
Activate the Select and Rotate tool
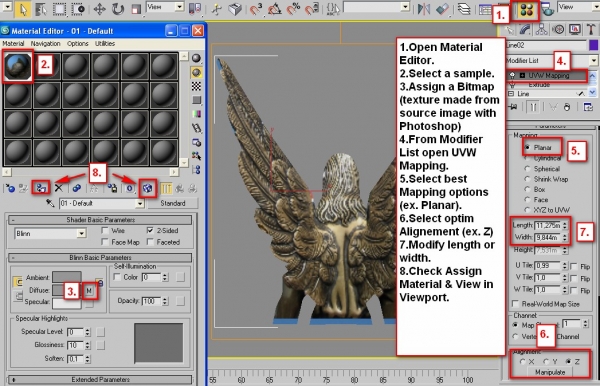click(x=118, y=9)
